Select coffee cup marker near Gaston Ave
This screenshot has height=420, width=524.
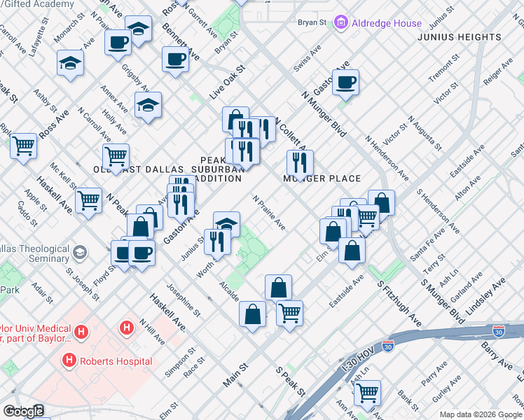345,85
